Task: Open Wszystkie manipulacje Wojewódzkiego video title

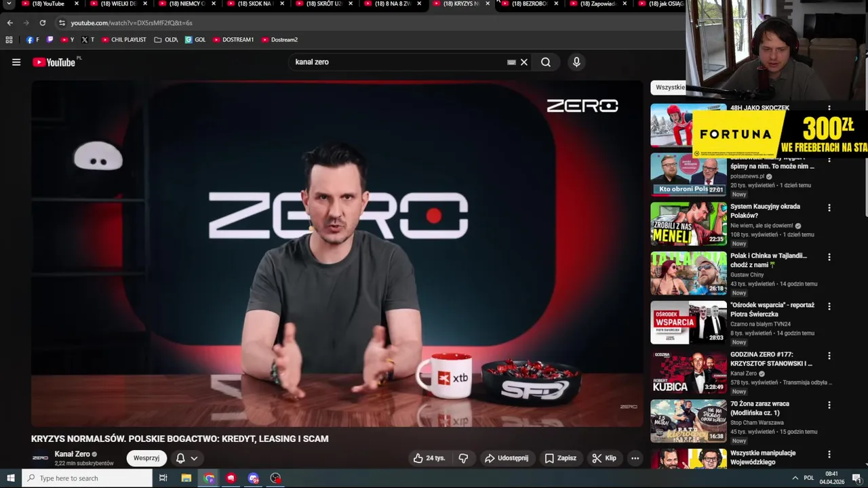Action: click(x=763, y=457)
